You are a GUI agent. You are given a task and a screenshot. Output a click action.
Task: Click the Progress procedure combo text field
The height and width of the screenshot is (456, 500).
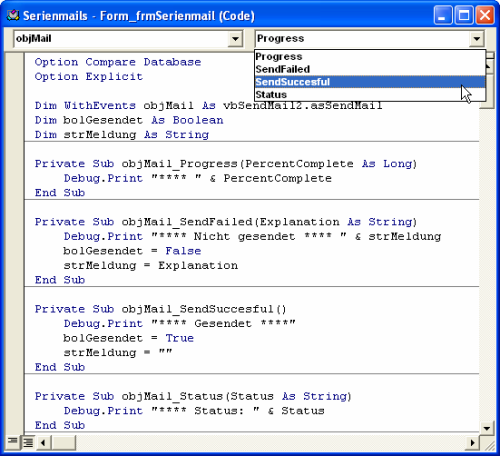pyautogui.click(x=363, y=39)
